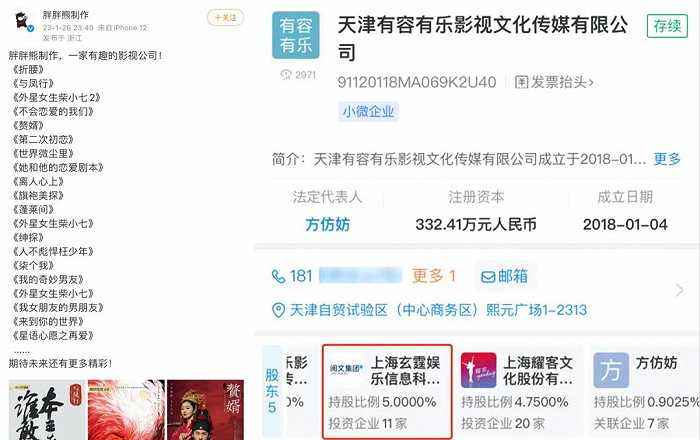The height and width of the screenshot is (440, 700).
Task: Click the 小微企业 tag
Action: pos(368,112)
